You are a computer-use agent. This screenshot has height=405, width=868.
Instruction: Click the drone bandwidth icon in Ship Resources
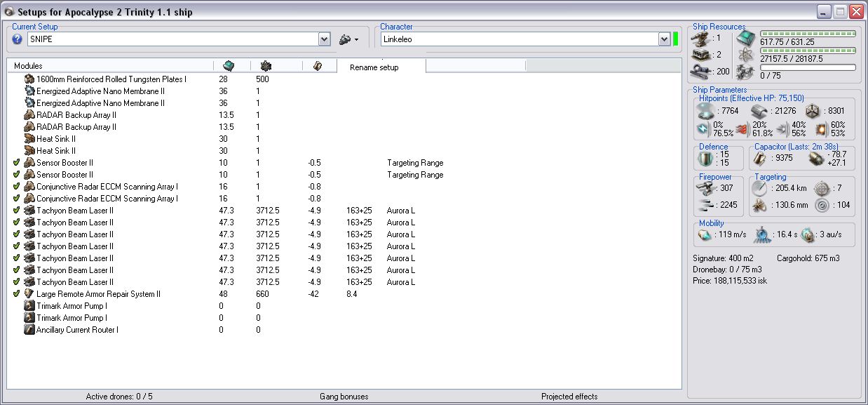point(745,72)
